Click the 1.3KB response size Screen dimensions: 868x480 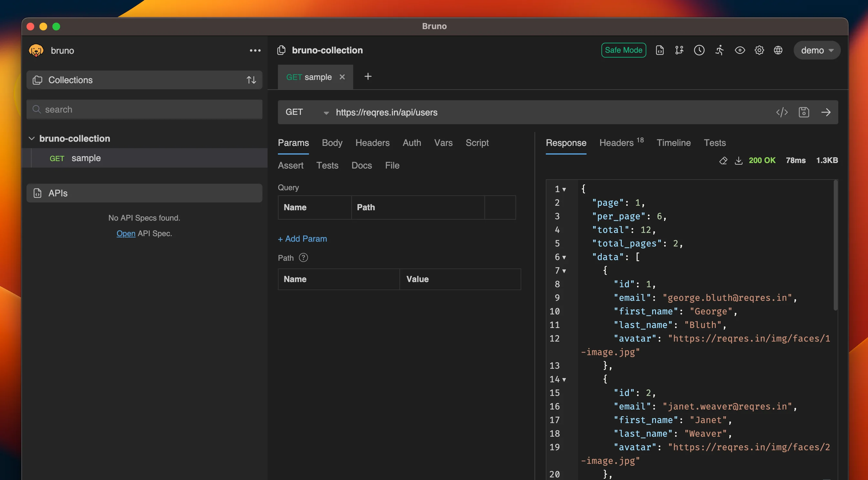(827, 160)
